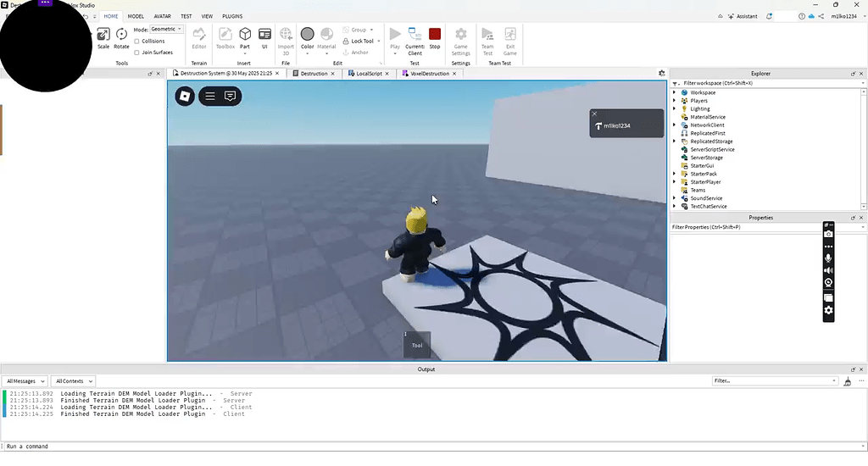The image size is (868, 466).
Task: Click the Exit Game button
Action: (x=509, y=41)
